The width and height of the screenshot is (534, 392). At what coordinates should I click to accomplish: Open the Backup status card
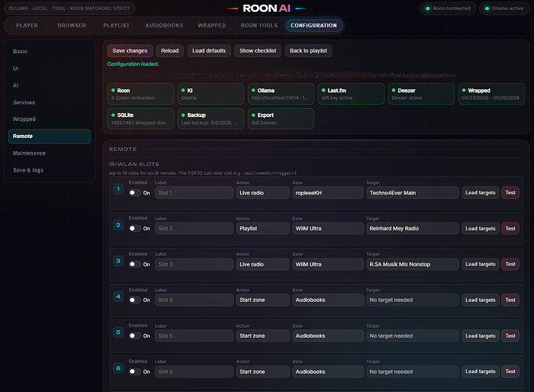[211, 119]
